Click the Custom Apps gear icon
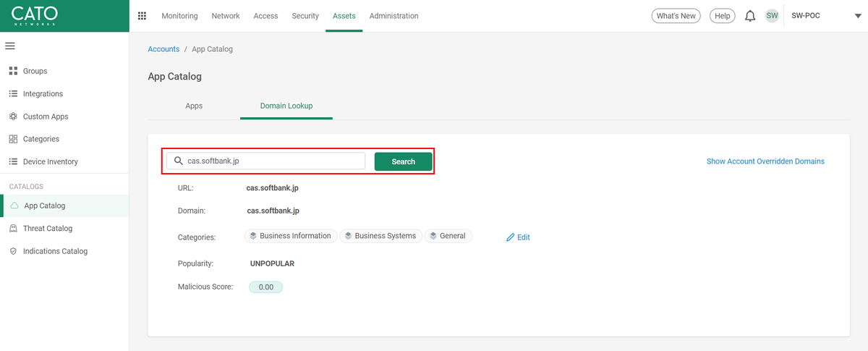Screen dimensions: 868x351 click(13, 117)
